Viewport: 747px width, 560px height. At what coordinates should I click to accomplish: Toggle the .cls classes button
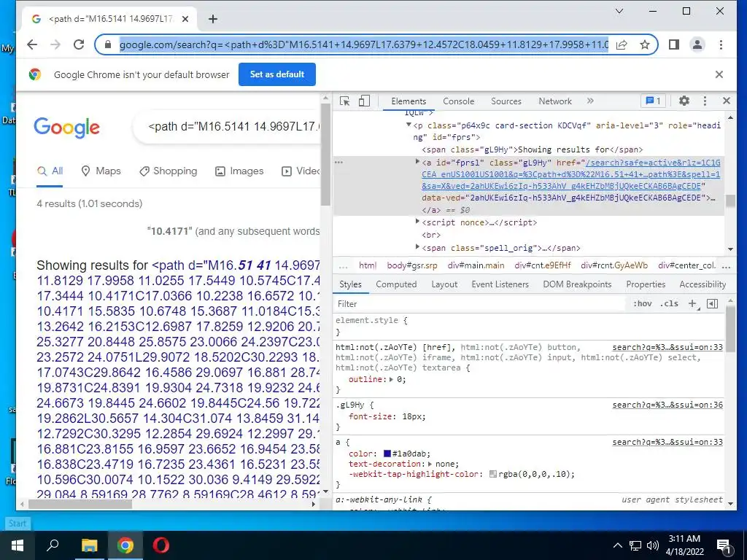670,304
